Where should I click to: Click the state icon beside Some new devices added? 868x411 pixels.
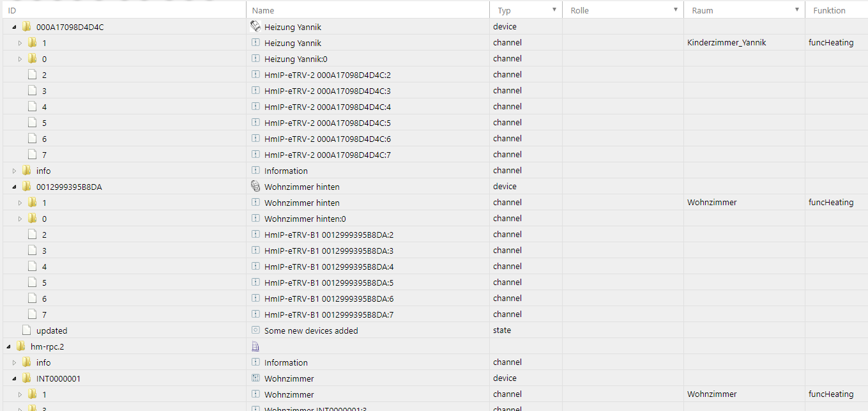click(255, 330)
